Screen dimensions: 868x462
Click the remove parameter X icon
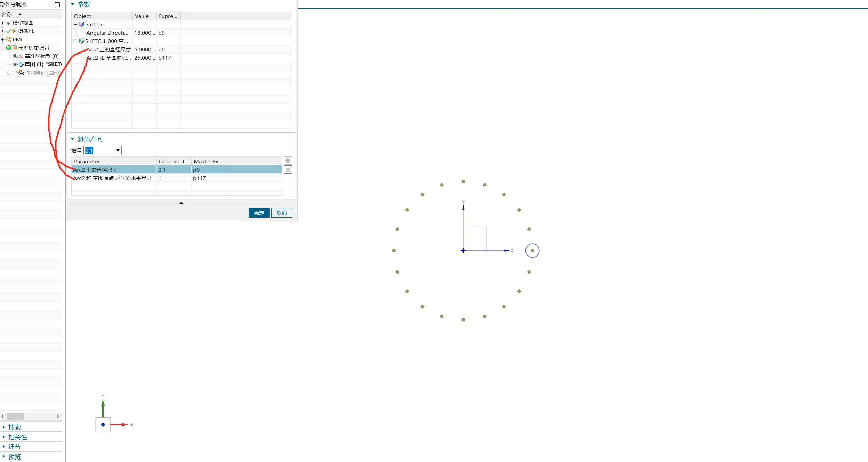pyautogui.click(x=288, y=170)
